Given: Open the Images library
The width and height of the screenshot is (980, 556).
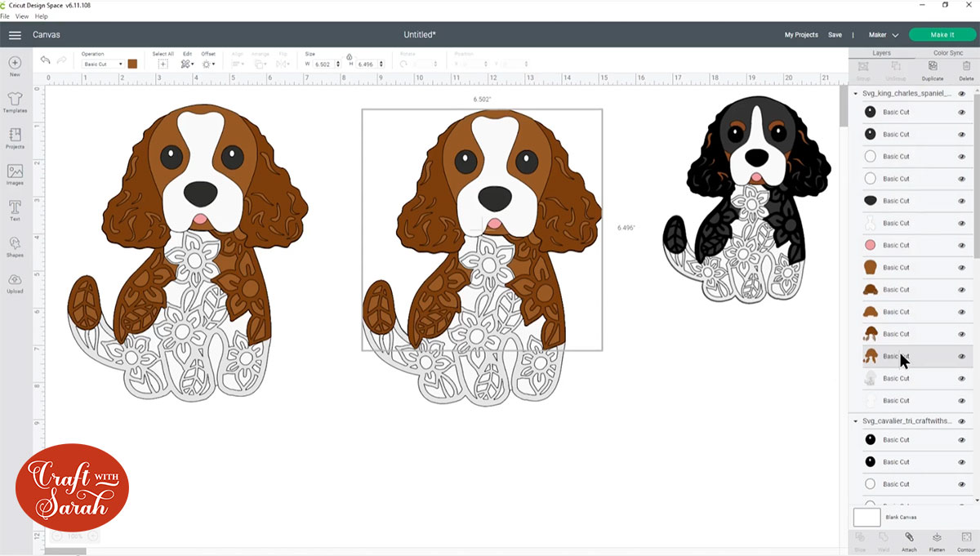Looking at the screenshot, I should [x=15, y=173].
